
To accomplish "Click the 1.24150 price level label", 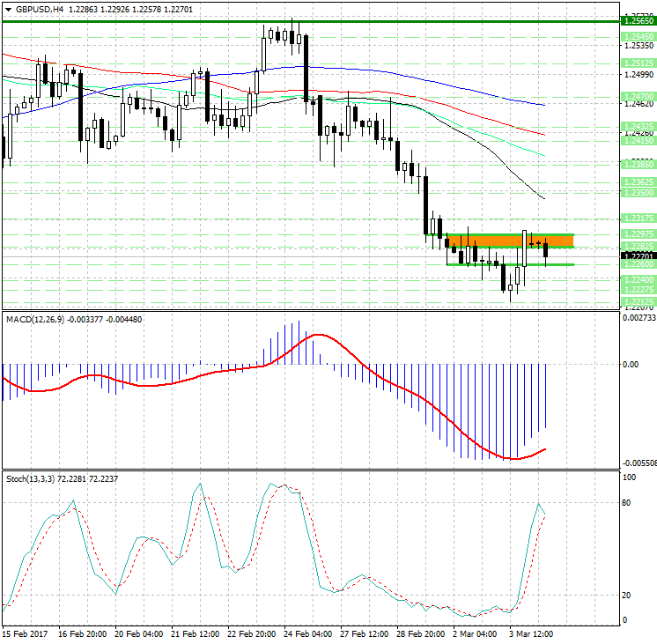I will (x=639, y=141).
